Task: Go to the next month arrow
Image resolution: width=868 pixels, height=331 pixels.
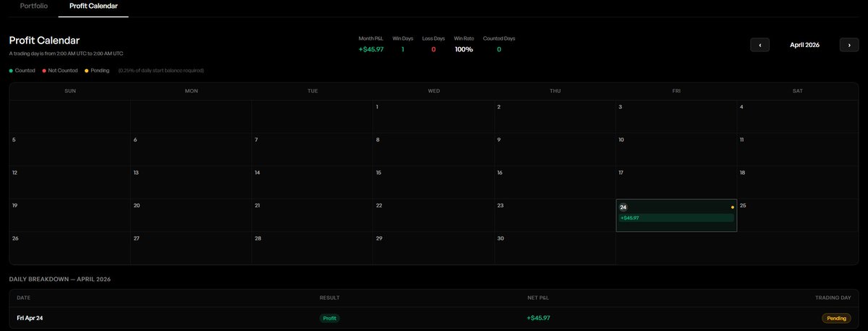Action: [849, 44]
